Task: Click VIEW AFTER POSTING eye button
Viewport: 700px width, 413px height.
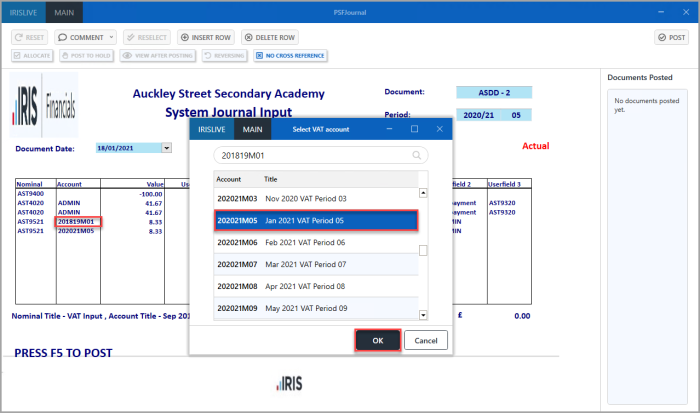Action: [158, 56]
